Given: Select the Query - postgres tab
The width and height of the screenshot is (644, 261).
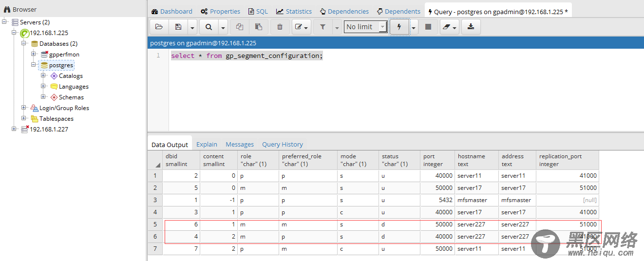Looking at the screenshot, I should pyautogui.click(x=498, y=11).
